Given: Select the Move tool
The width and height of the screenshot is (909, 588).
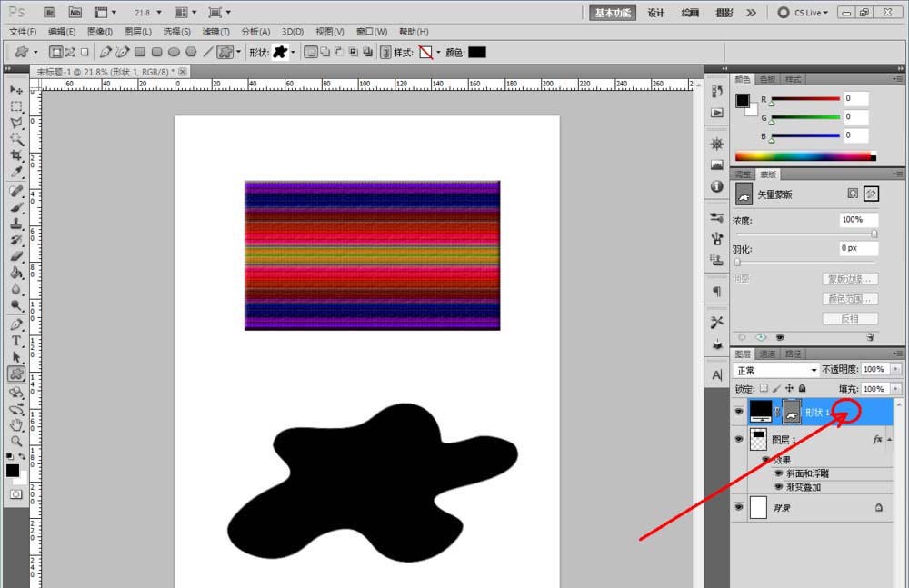Looking at the screenshot, I should 16,90.
